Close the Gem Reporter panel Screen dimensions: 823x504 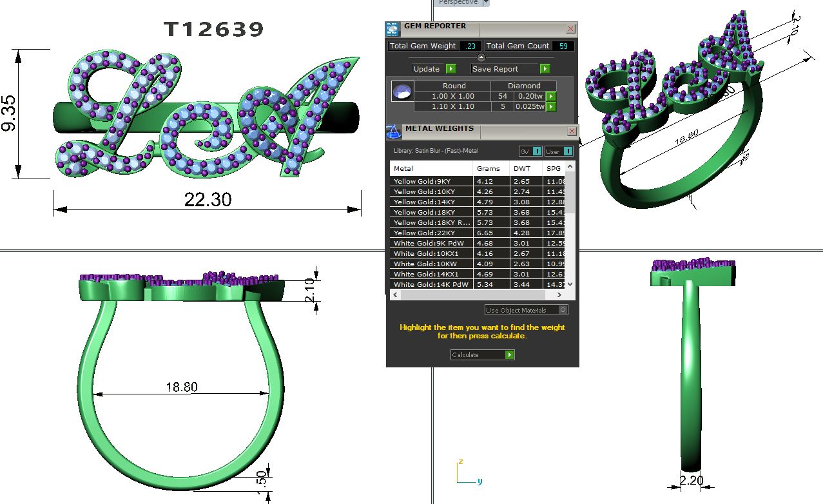[570, 29]
